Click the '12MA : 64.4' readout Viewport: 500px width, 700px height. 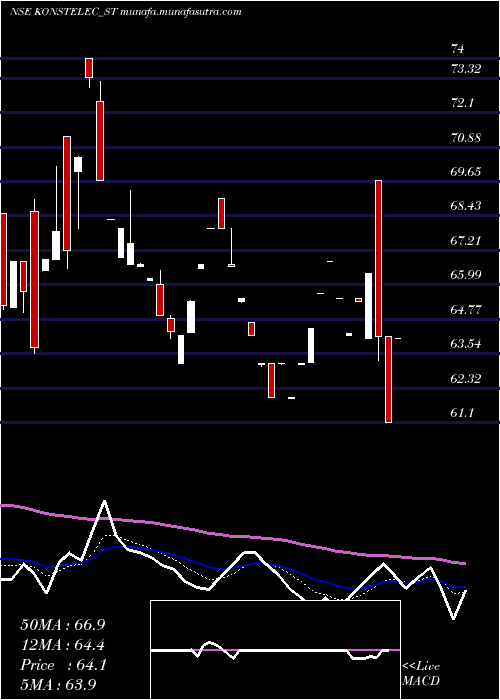[63, 645]
